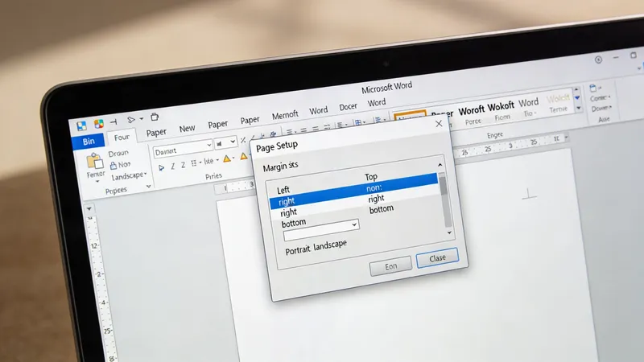This screenshot has width=644, height=362.
Task: Click the circular account icon in title bar
Action: 598,60
